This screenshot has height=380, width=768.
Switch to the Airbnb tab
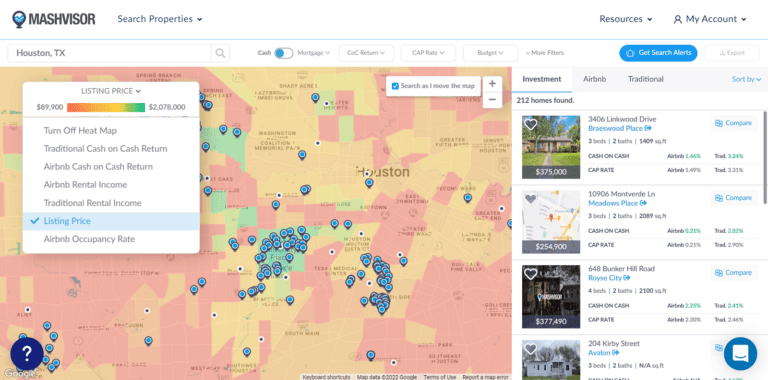point(595,79)
